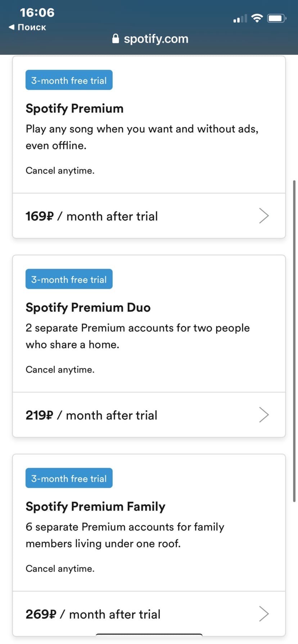
Task: Tap the Wi-Fi status icon
Action: point(257,18)
